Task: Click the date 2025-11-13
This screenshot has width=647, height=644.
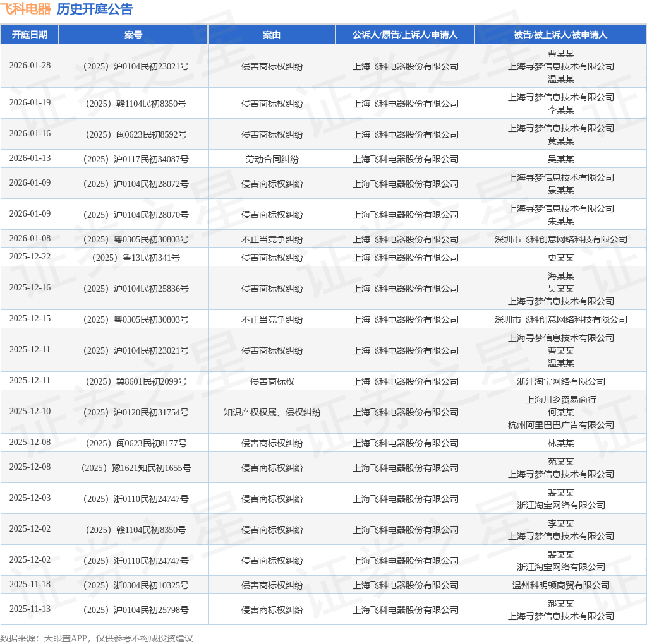Action: (30, 609)
